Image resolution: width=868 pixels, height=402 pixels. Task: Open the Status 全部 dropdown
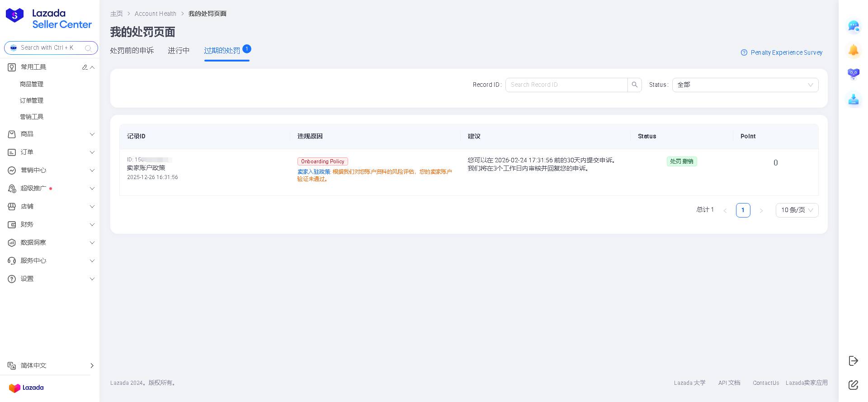[745, 85]
